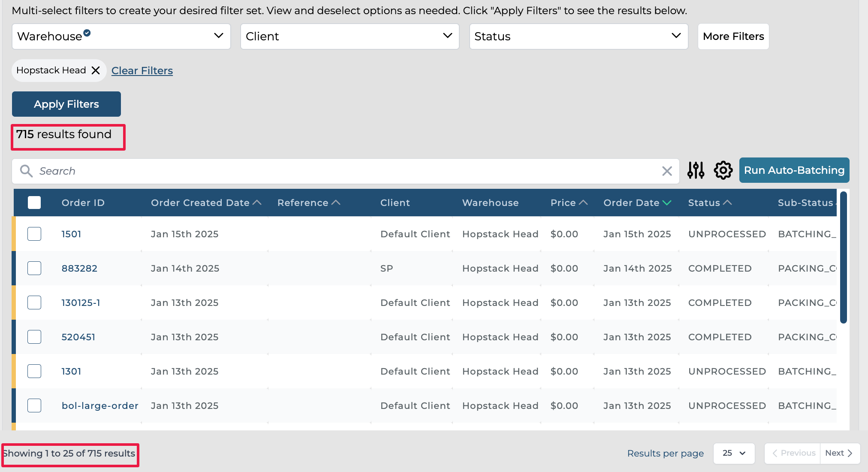The width and height of the screenshot is (868, 472).
Task: Go to the Next results page
Action: [x=839, y=453]
